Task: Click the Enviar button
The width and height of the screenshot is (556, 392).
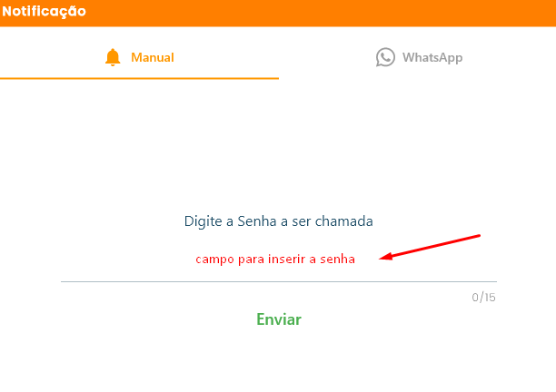Action: (x=279, y=319)
